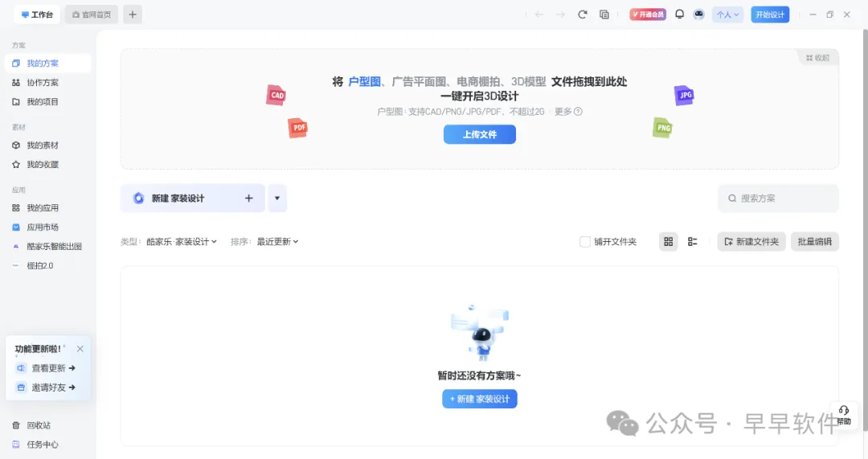Switch to grid view icon
This screenshot has height=459, width=868.
(x=669, y=241)
